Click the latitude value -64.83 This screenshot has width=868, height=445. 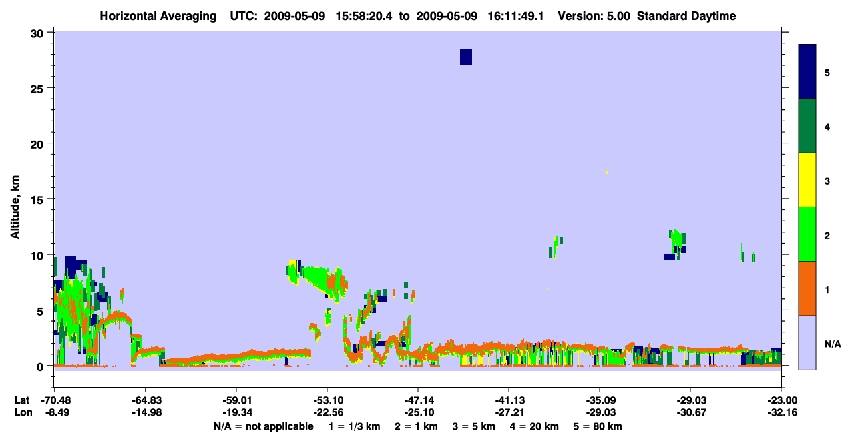pos(146,400)
